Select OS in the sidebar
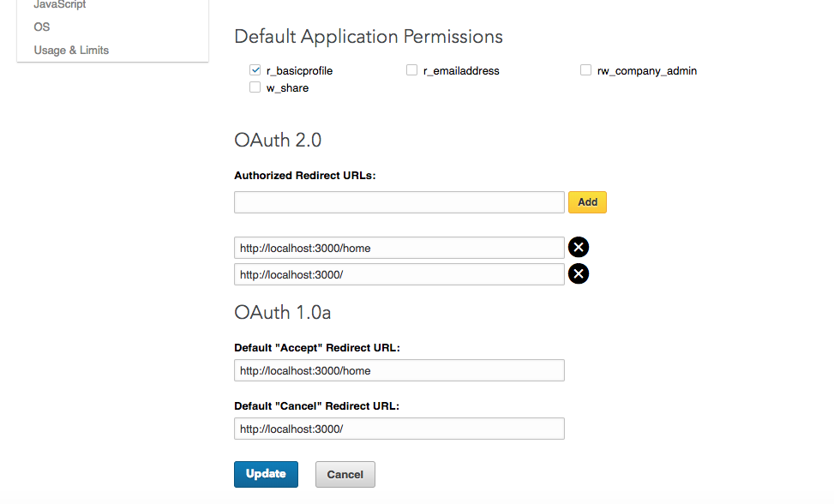The image size is (834, 504). 42,27
